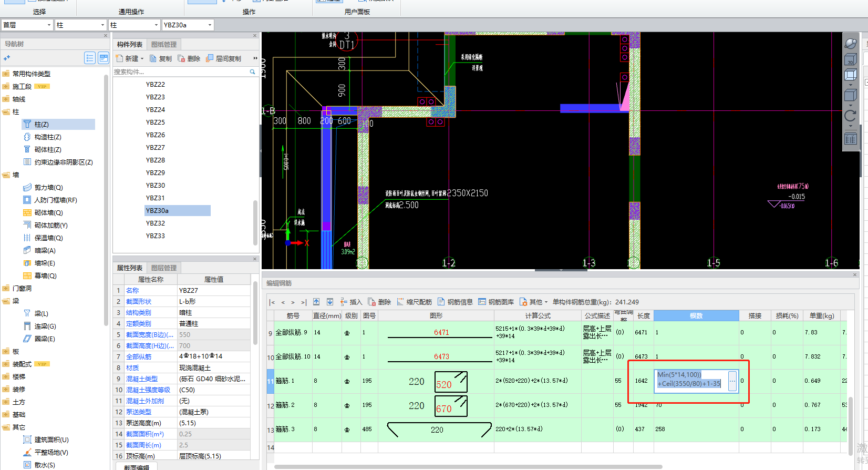868x470 pixels.
Task: Click 删除 in the rebar editor toolbar
Action: click(380, 302)
